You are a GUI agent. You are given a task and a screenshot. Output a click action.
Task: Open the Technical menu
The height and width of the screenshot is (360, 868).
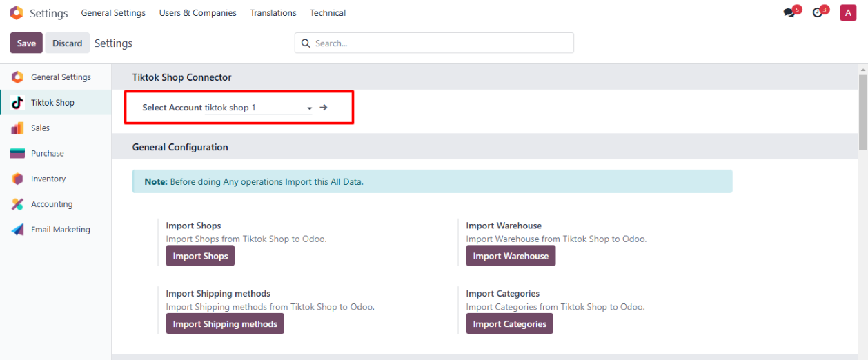click(x=328, y=13)
